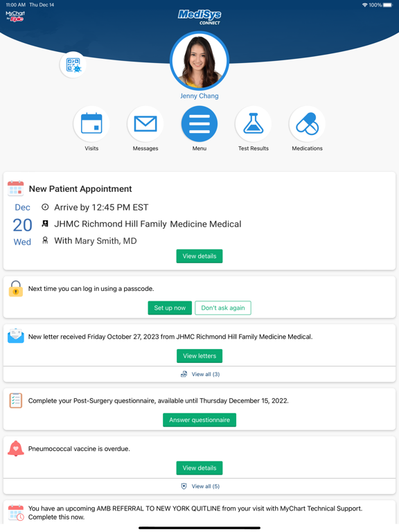399x532 pixels.
Task: Tap the document icon beside View all (3)
Action: click(184, 374)
